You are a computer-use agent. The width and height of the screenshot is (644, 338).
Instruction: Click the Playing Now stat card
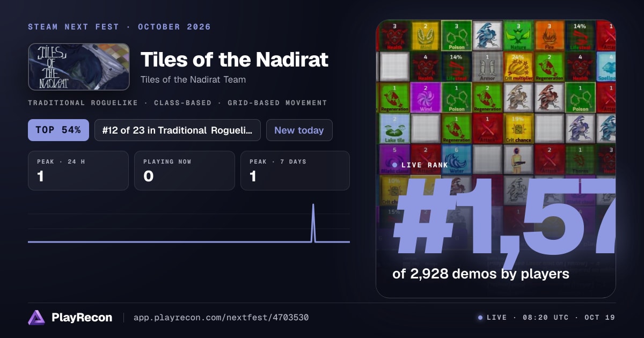(x=185, y=171)
